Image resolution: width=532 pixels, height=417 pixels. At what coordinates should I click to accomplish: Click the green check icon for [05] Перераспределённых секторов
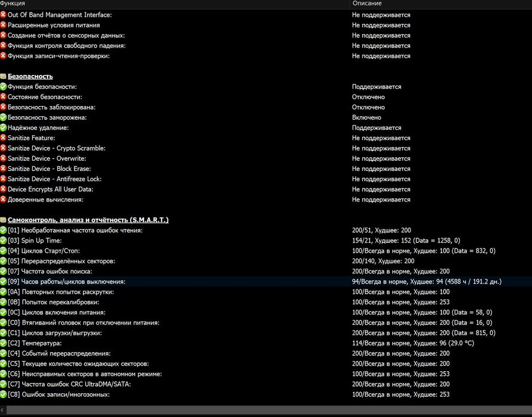coord(4,261)
